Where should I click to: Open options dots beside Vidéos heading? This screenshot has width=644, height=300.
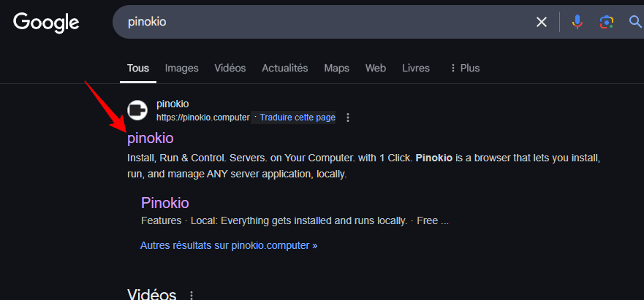coord(191,296)
